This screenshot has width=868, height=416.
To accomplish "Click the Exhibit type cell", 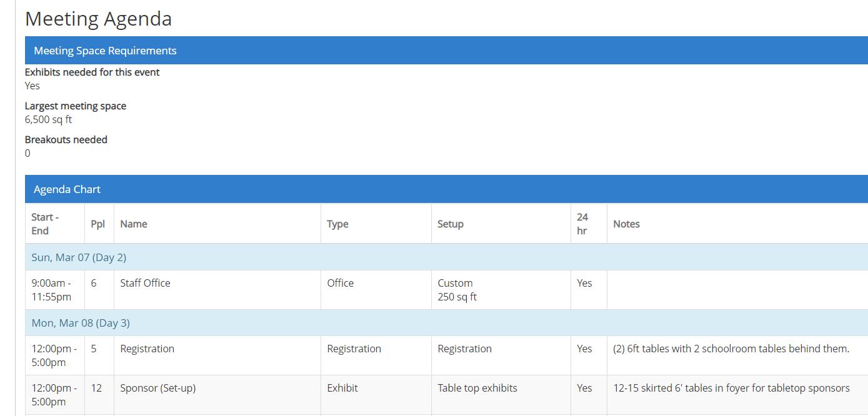I will point(342,388).
